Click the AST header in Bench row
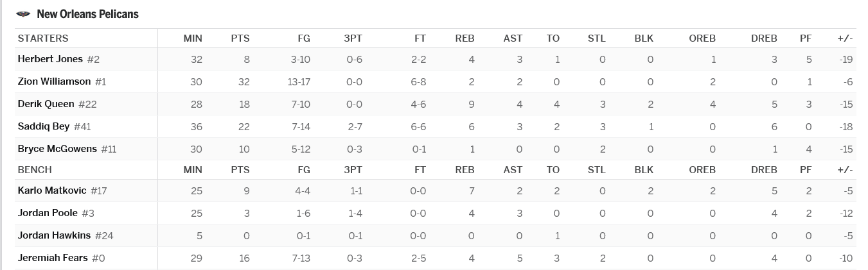The image size is (868, 270). 513,170
